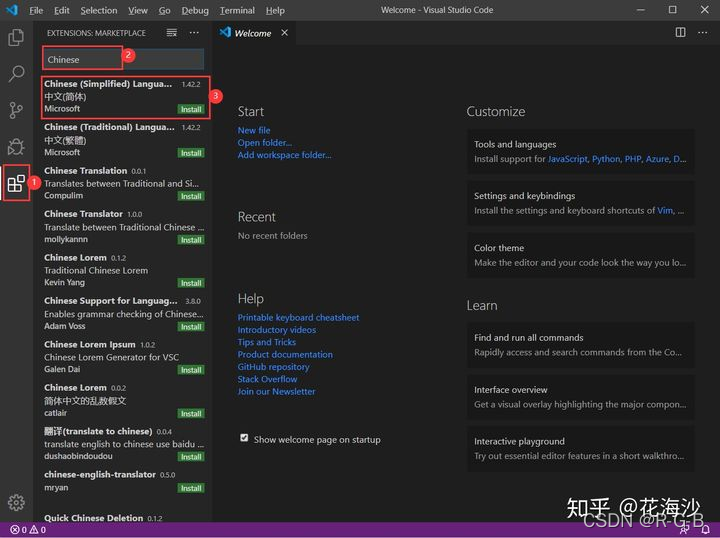Open the Color theme card
The image size is (720, 538).
580,255
